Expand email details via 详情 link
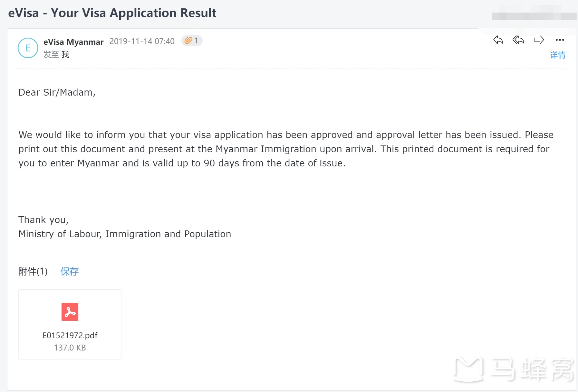Screen dimensions: 578x392 [557, 55]
